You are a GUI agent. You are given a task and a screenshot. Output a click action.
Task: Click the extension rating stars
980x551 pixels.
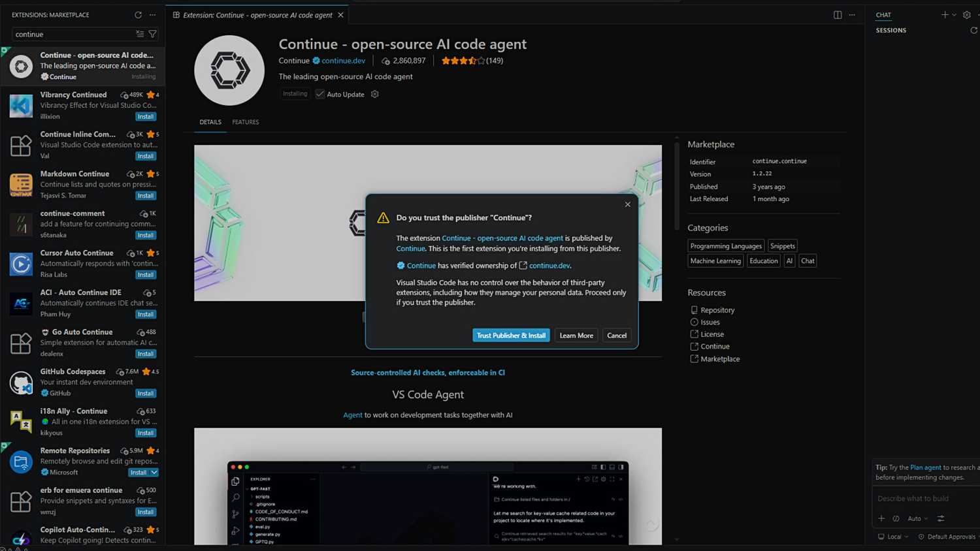click(463, 61)
